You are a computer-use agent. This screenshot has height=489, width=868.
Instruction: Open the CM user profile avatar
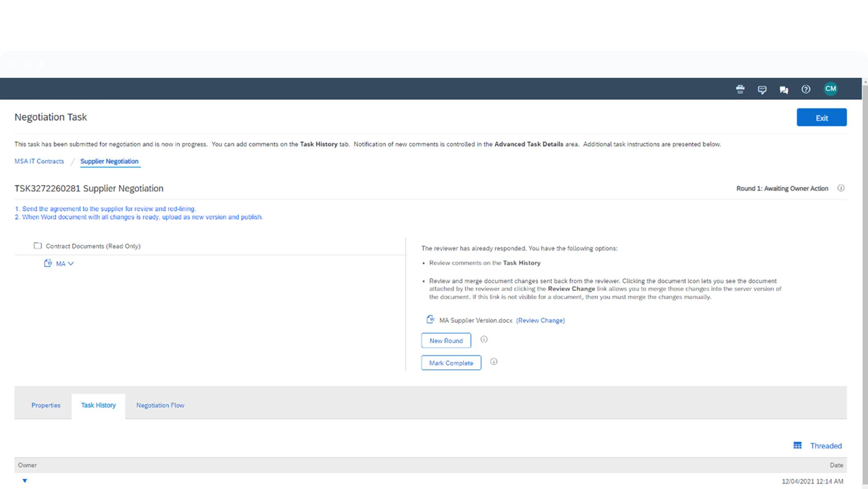[830, 89]
